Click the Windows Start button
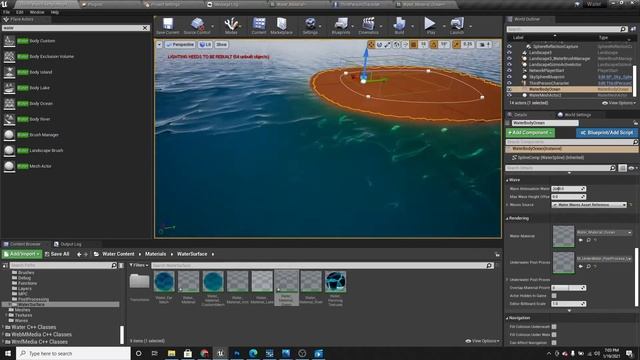The image size is (640, 360). [8, 353]
